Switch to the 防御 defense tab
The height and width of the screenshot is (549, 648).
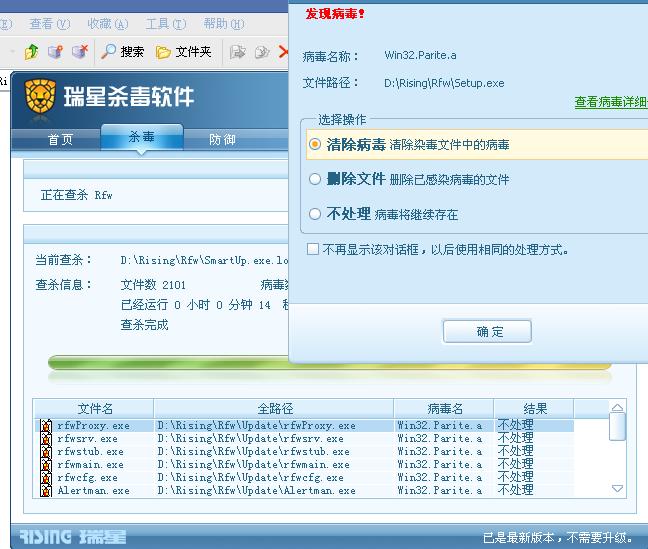[x=222, y=139]
